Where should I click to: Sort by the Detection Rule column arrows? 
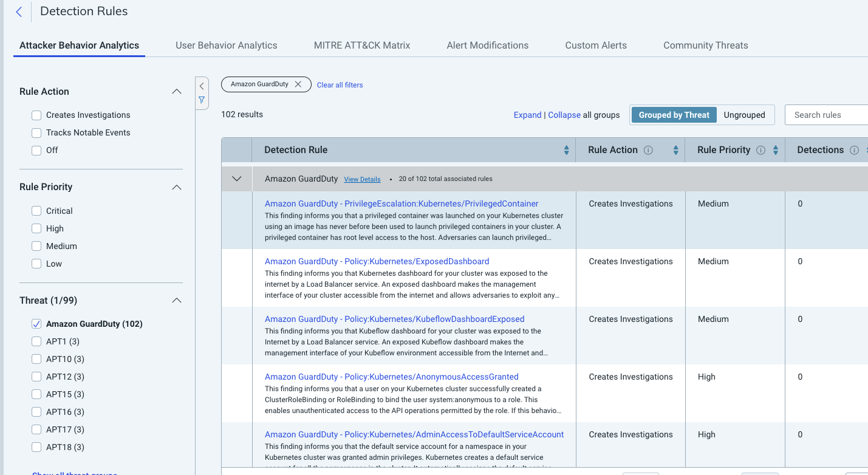click(x=566, y=149)
